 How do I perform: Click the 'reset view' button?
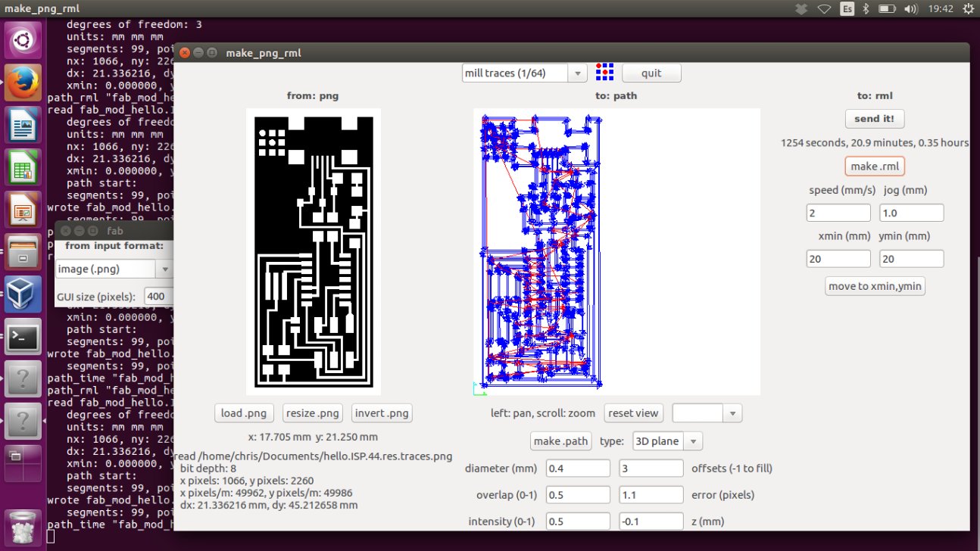[634, 413]
